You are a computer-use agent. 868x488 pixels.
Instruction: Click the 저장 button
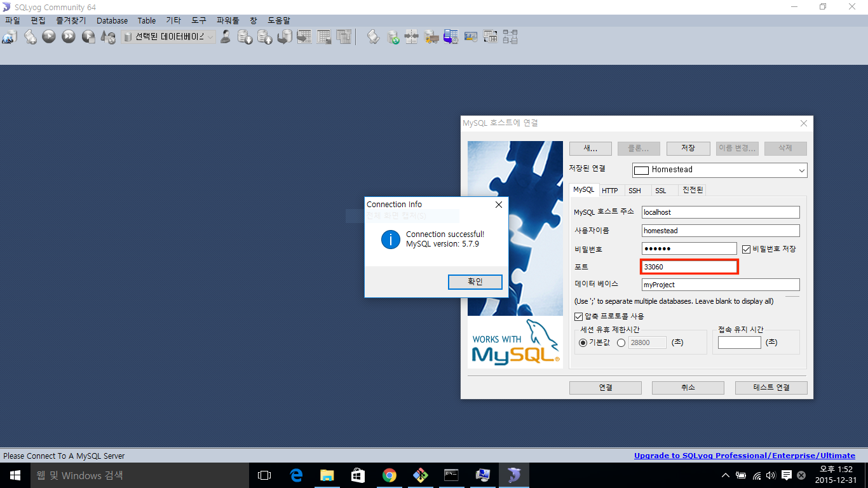pyautogui.click(x=688, y=148)
